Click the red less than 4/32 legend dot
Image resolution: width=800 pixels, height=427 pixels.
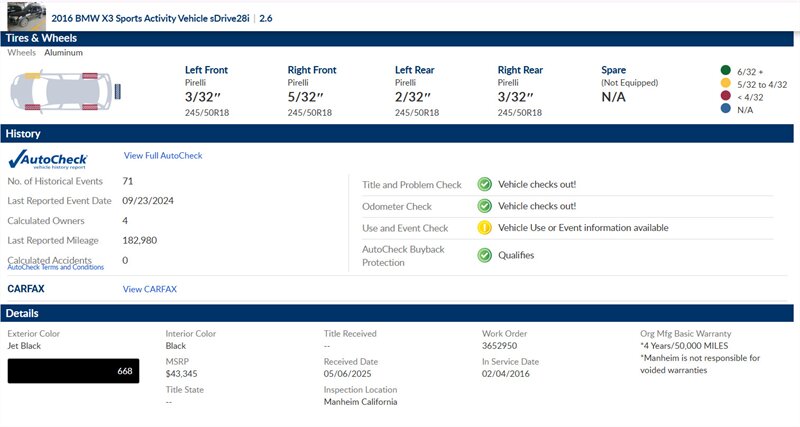pos(724,97)
